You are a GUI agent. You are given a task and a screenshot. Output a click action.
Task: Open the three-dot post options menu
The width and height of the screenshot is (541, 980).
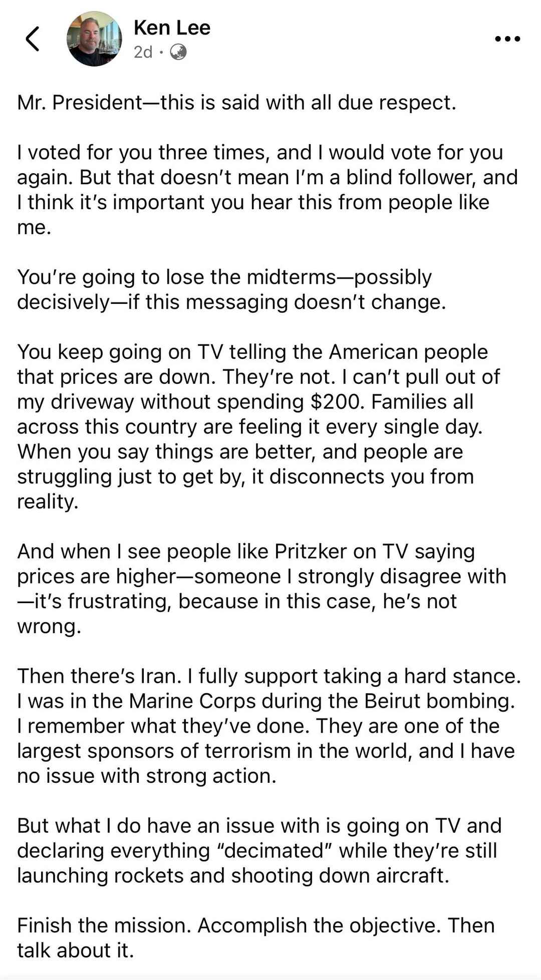(x=507, y=39)
